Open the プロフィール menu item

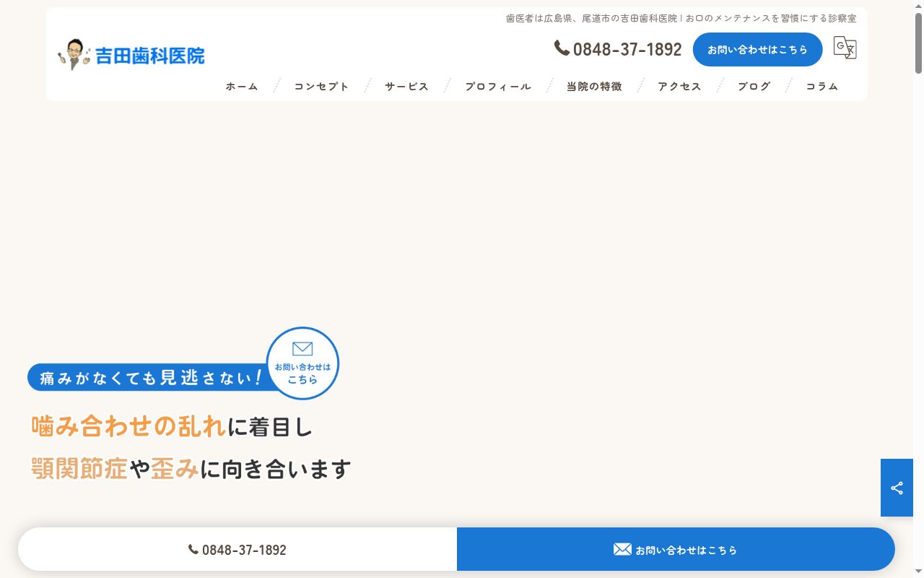pos(498,86)
